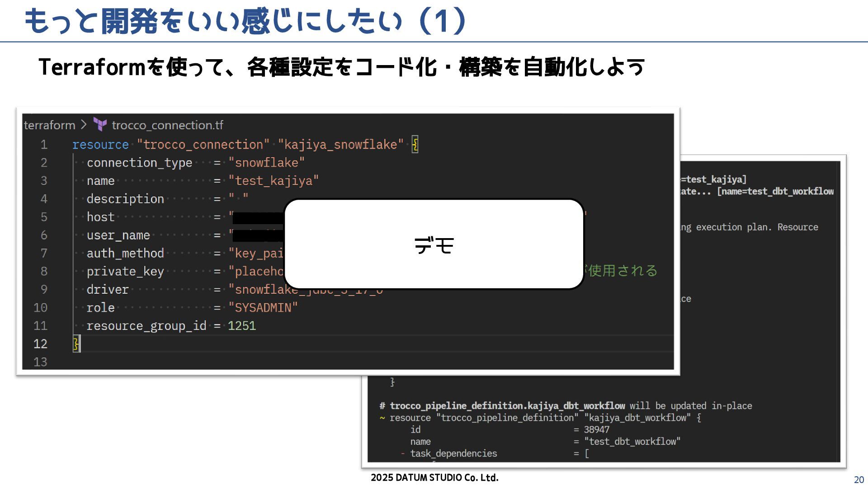Viewport: 868px width, 488px height.
Task: Click the resource keyword on line 1
Action: tap(100, 145)
